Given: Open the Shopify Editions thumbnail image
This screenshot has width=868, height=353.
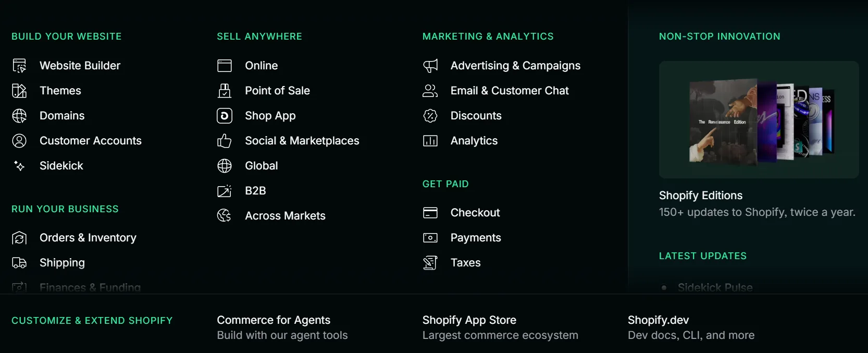Looking at the screenshot, I should point(759,120).
